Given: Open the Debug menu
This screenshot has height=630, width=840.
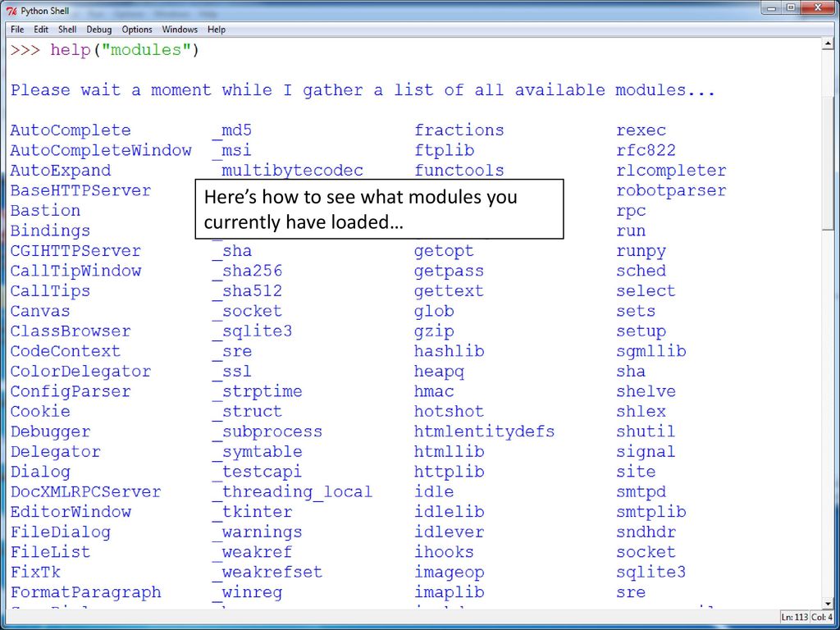Looking at the screenshot, I should (x=99, y=30).
